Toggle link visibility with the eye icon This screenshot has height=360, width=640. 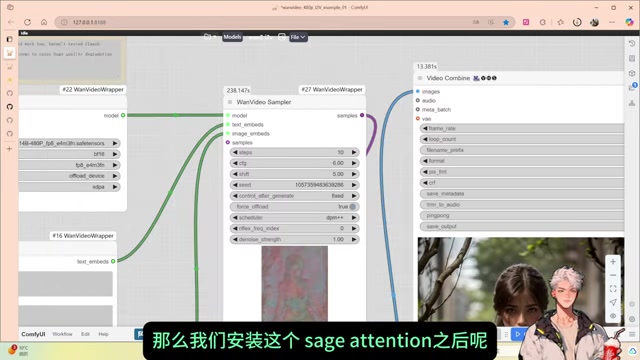(613, 316)
